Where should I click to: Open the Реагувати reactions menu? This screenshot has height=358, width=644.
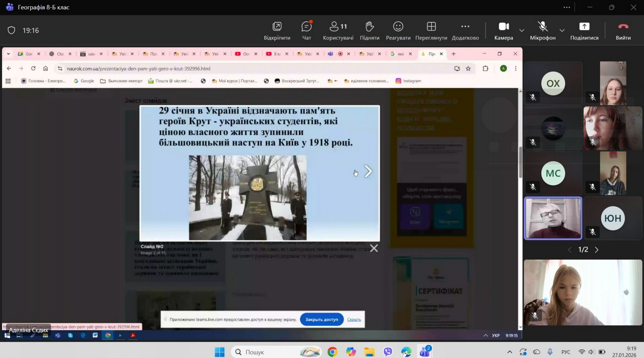398,30
